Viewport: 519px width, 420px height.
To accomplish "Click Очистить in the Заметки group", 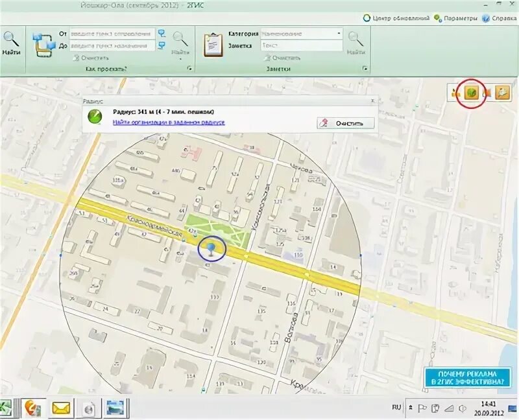I will tap(282, 58).
